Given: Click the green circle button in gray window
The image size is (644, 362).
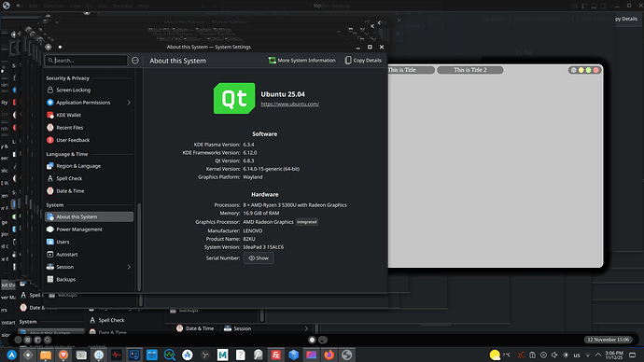Looking at the screenshot, I should [x=589, y=70].
